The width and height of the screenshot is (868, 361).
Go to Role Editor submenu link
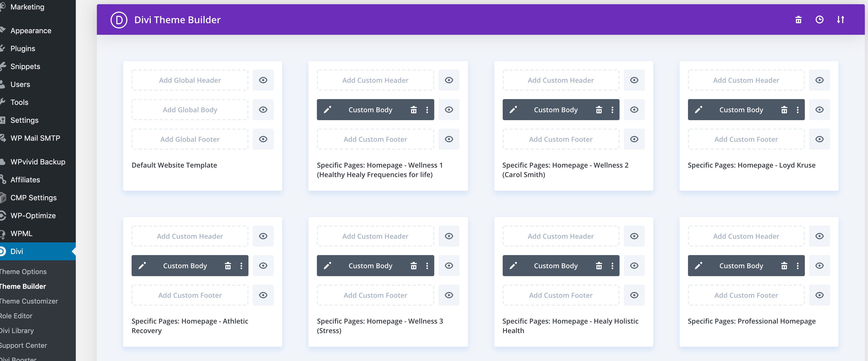(x=16, y=316)
